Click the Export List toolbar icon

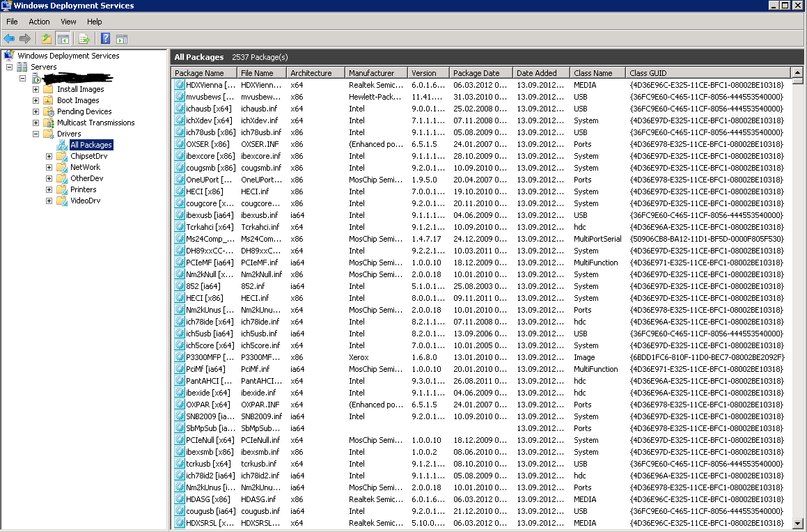84,38
